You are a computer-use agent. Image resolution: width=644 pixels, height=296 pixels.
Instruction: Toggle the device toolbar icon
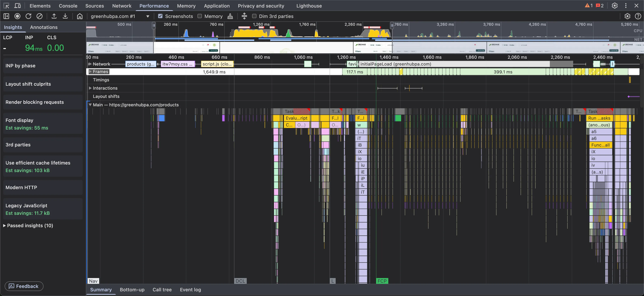tap(17, 6)
